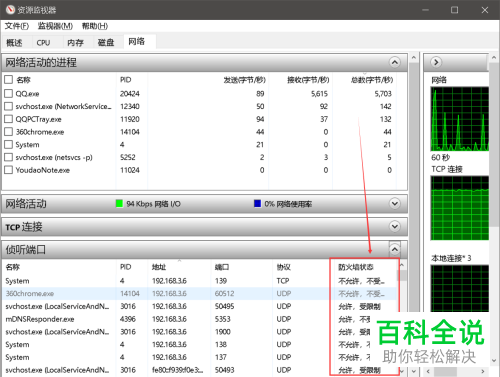Collapse the 侦听端口 section
500x377 pixels.
pos(394,249)
